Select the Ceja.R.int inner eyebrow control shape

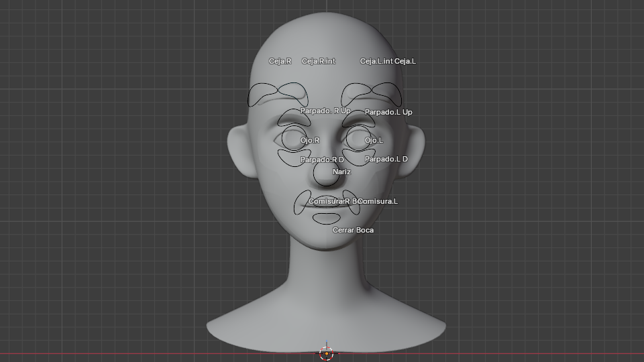click(292, 92)
